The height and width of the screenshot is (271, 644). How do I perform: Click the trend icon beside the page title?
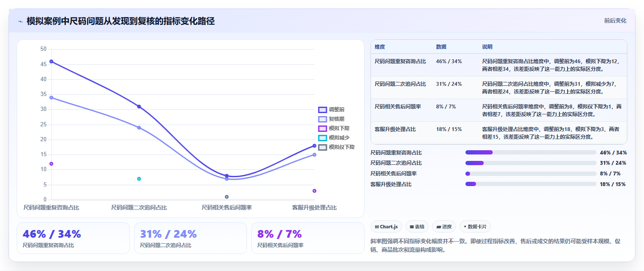coord(20,21)
